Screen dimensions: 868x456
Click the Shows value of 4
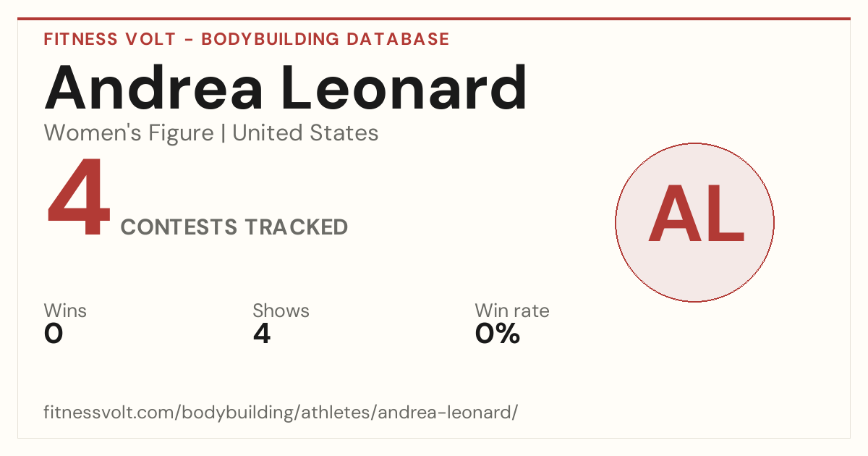click(262, 334)
